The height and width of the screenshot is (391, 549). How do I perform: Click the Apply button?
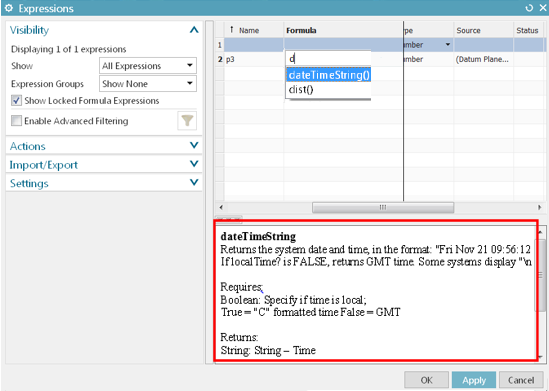coord(474,380)
